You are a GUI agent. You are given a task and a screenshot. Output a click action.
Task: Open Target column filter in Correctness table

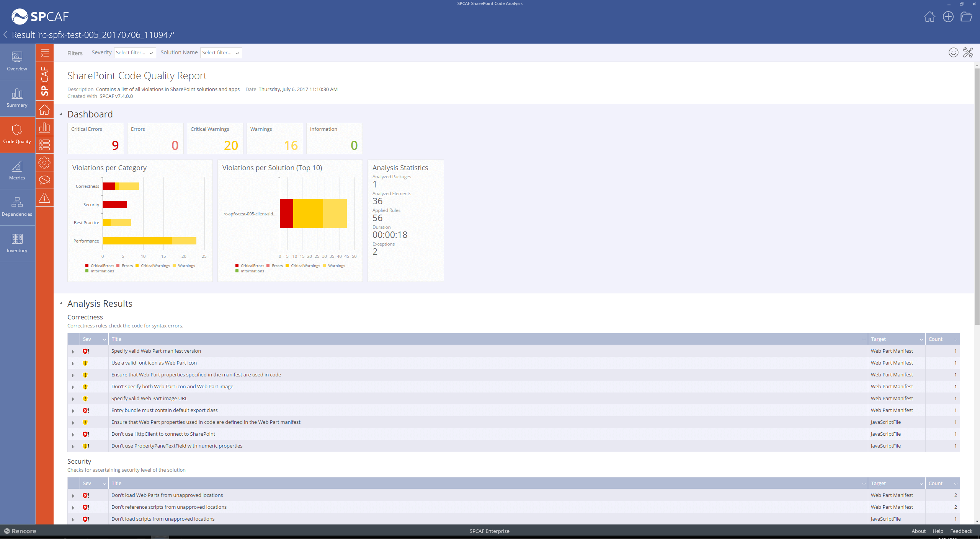pos(921,340)
